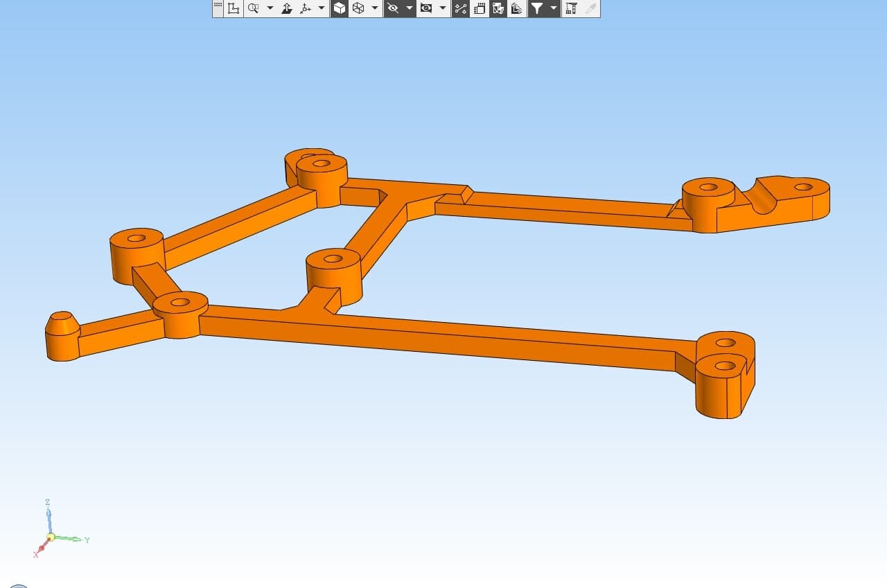Click the Y axis of coordinate triad
Image resolution: width=887 pixels, height=588 pixels.
pos(71,539)
